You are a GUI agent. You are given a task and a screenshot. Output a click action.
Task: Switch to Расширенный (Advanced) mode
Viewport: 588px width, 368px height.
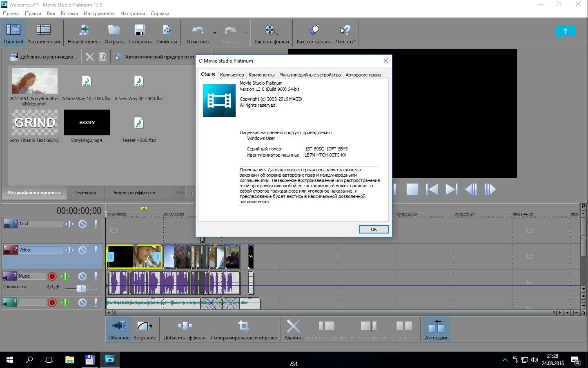(43, 33)
